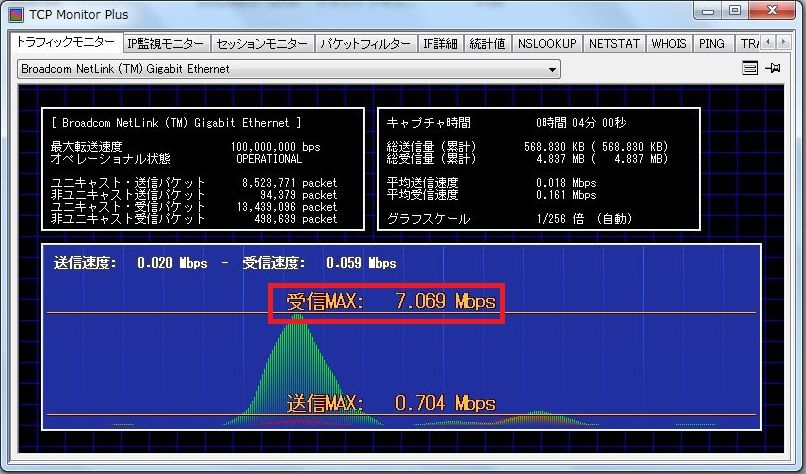Click the 受信MAX 7.069 Mbps label
The image size is (806, 474).
[x=391, y=301]
